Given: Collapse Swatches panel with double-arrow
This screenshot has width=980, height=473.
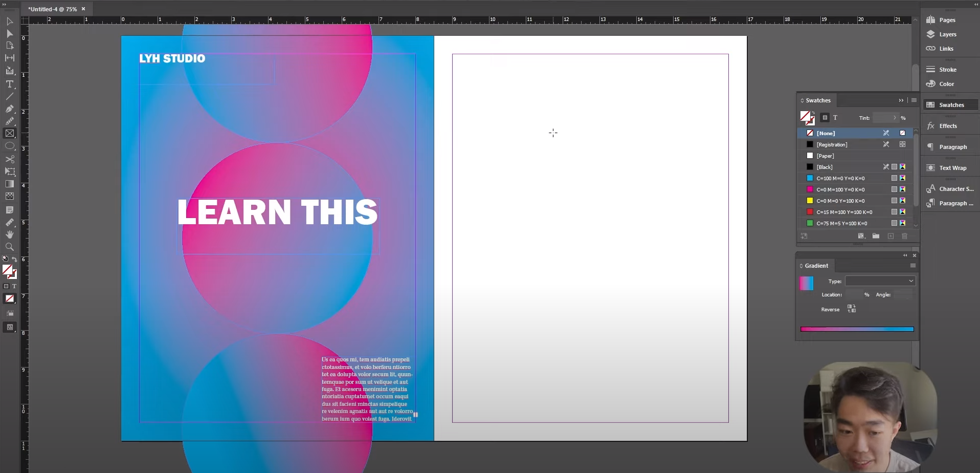Looking at the screenshot, I should [x=901, y=100].
